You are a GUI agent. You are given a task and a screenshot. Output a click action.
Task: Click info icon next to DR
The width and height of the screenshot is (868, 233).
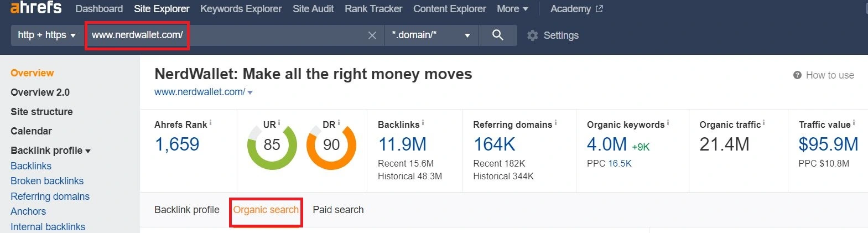pyautogui.click(x=339, y=123)
